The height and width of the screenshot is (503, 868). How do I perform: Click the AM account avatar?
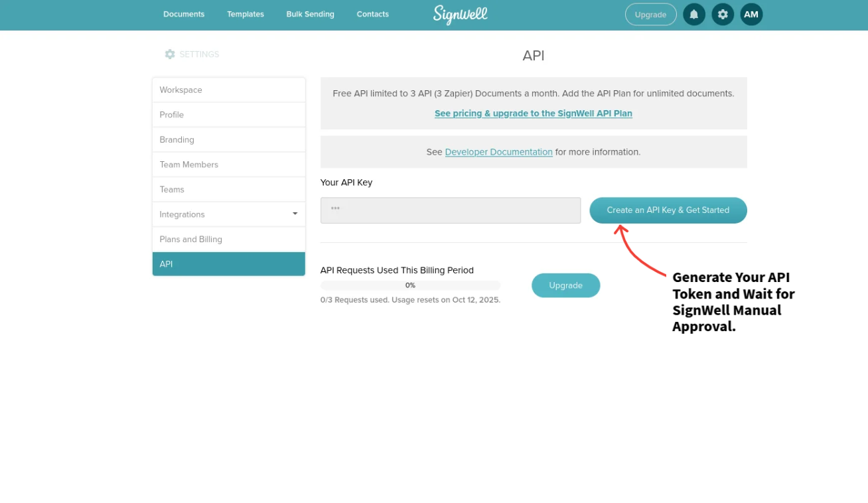[x=751, y=14]
